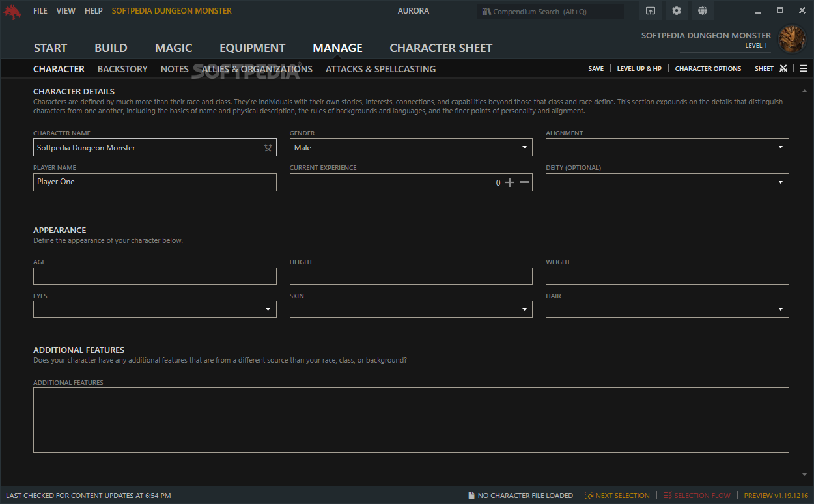Open the Alignment dropdown
The width and height of the screenshot is (814, 504).
[667, 147]
